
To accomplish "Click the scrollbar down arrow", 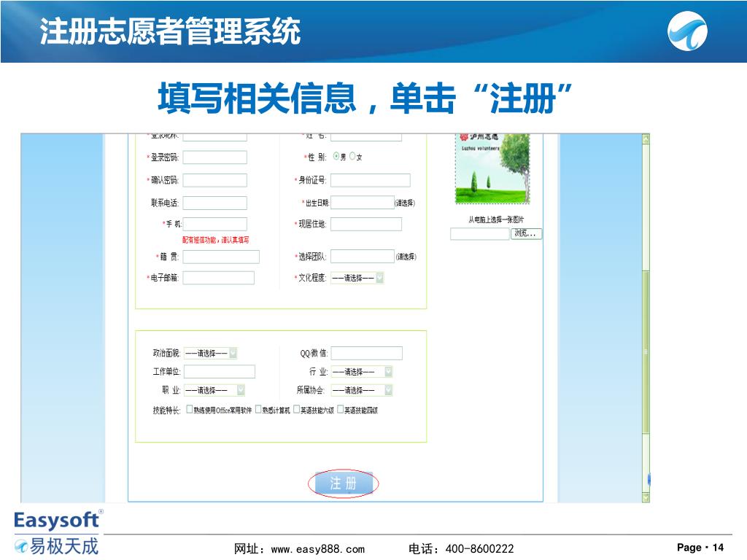I will 646,497.
